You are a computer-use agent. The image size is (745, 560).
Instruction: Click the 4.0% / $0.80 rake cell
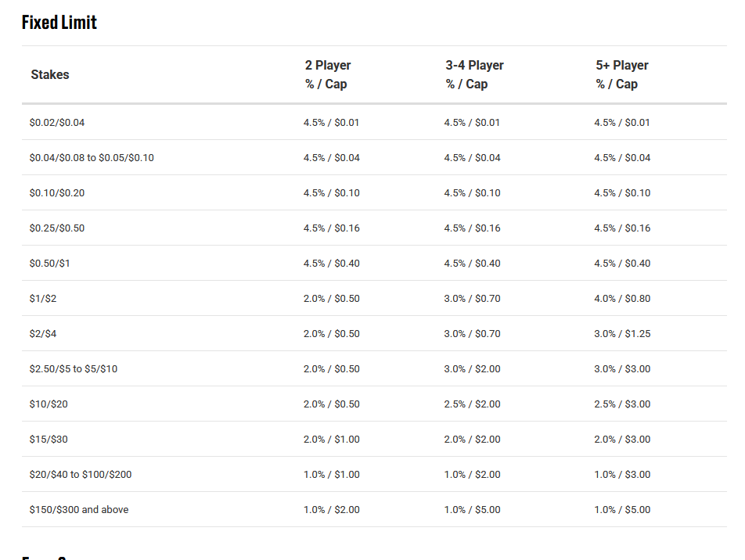click(x=622, y=299)
